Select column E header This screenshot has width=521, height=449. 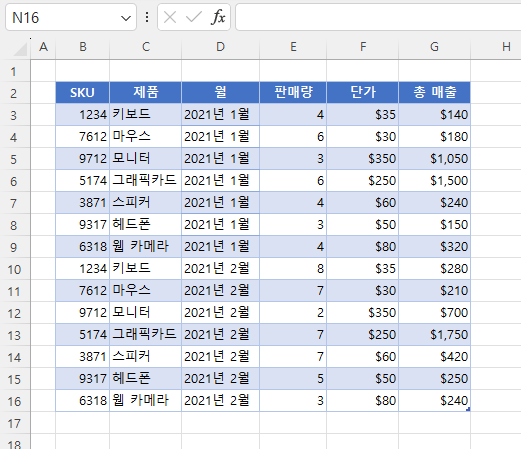click(293, 47)
